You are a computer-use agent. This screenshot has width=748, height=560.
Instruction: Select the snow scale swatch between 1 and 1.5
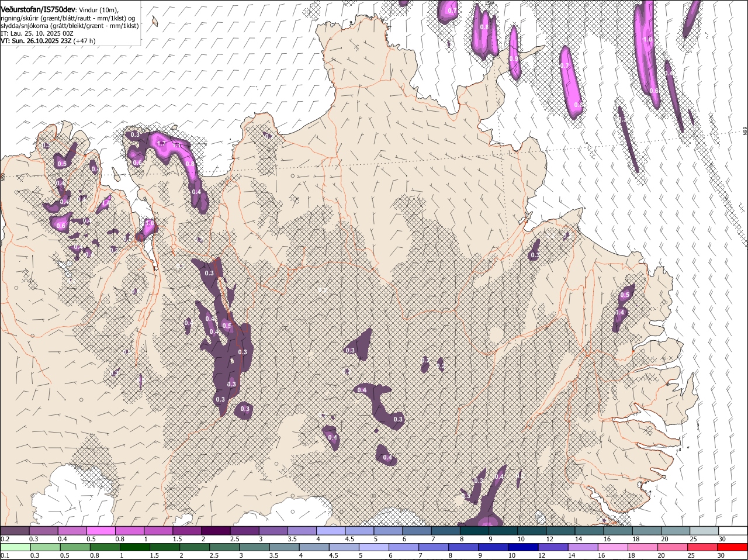pos(158,530)
